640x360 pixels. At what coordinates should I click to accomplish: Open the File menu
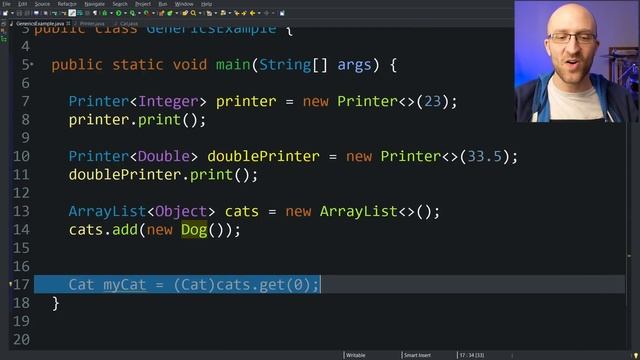7,4
